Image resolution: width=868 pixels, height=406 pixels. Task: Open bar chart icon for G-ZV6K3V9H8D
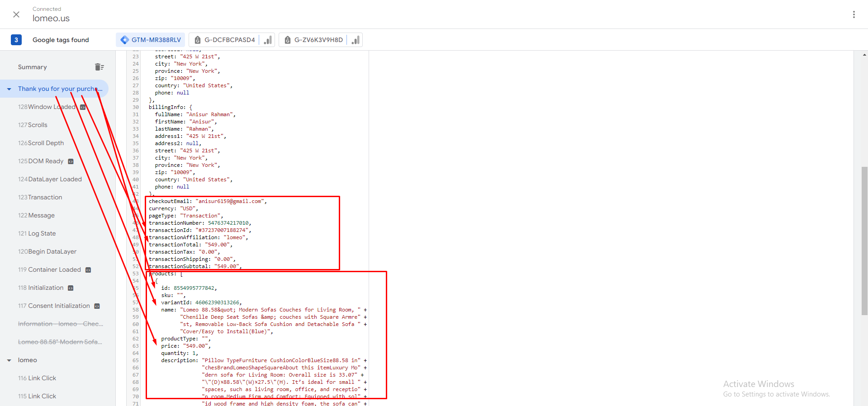[356, 40]
